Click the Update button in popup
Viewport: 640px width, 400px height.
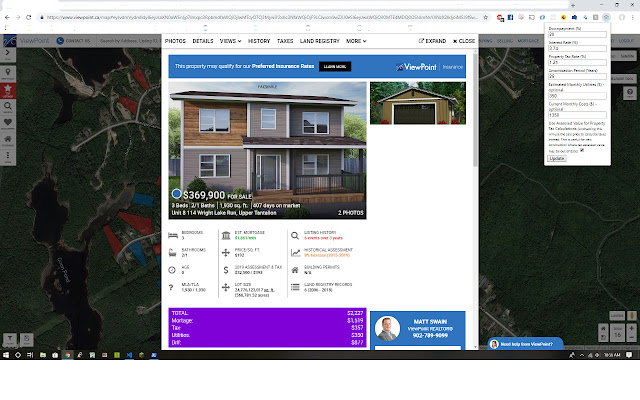click(x=557, y=158)
